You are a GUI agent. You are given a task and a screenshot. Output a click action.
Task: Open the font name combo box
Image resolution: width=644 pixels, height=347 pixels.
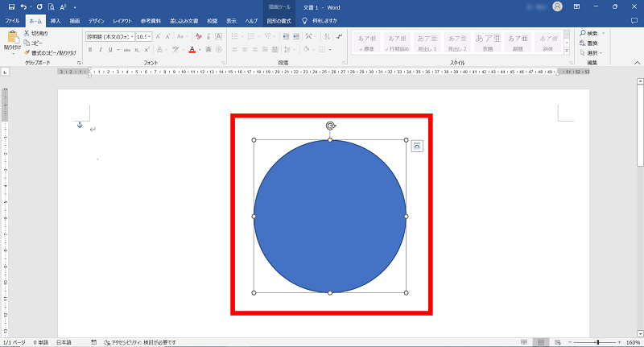pos(110,36)
